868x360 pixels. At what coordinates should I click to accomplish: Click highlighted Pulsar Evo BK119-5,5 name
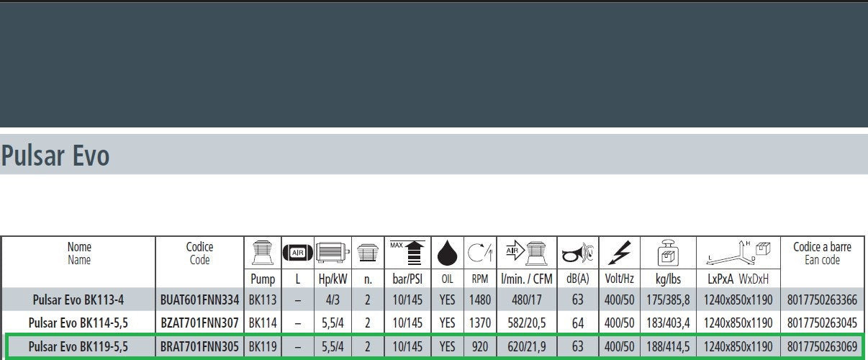click(79, 347)
